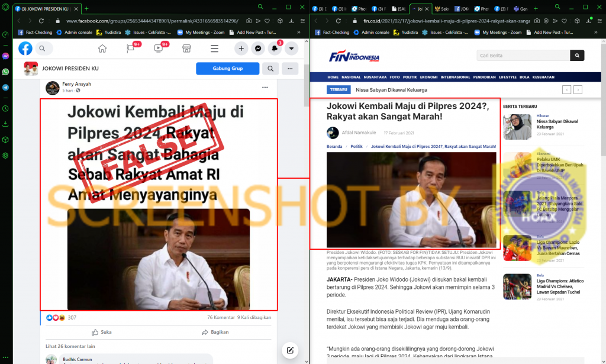Open Facebook hamburger menu icon
The width and height of the screenshot is (606, 364).
214,49
